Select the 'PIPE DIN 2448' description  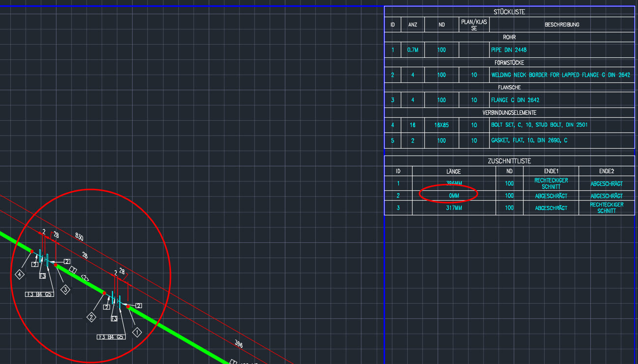509,50
